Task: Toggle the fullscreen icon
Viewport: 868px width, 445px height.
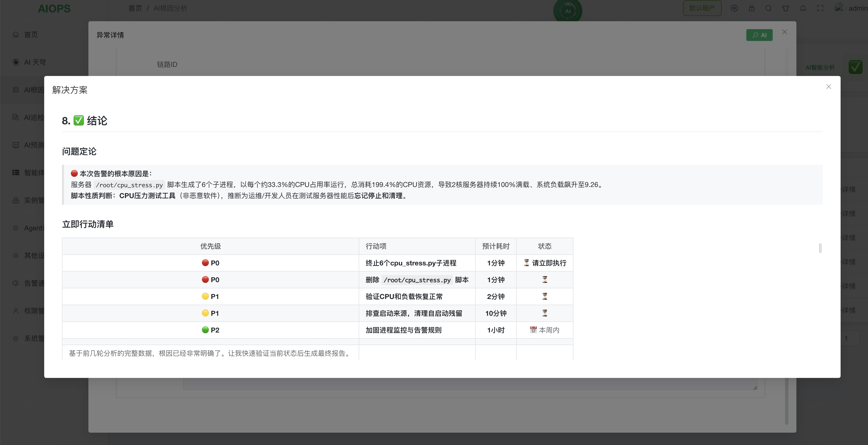Action: (820, 8)
